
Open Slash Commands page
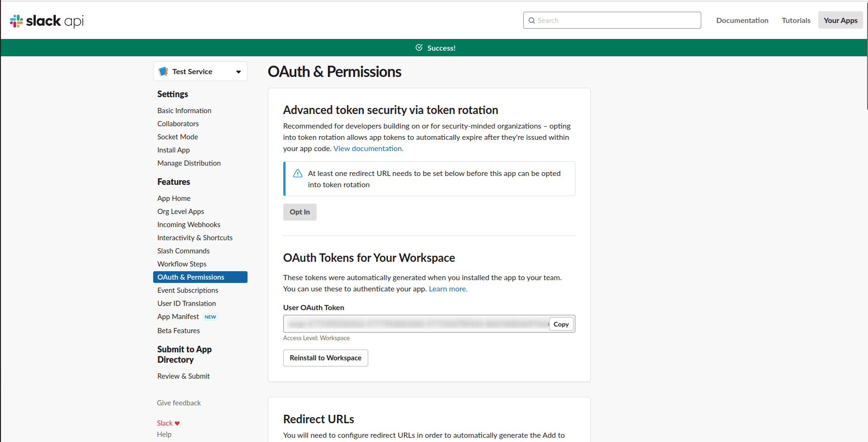point(183,251)
